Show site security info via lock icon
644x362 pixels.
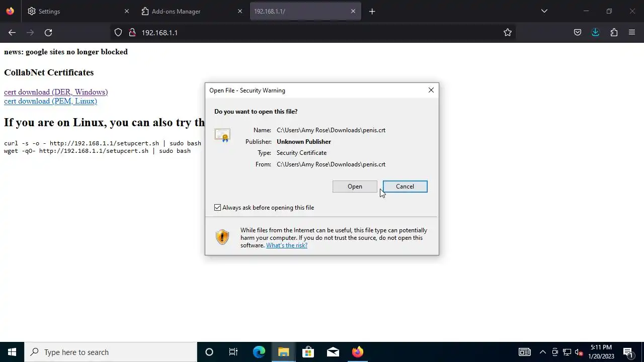pyautogui.click(x=132, y=33)
